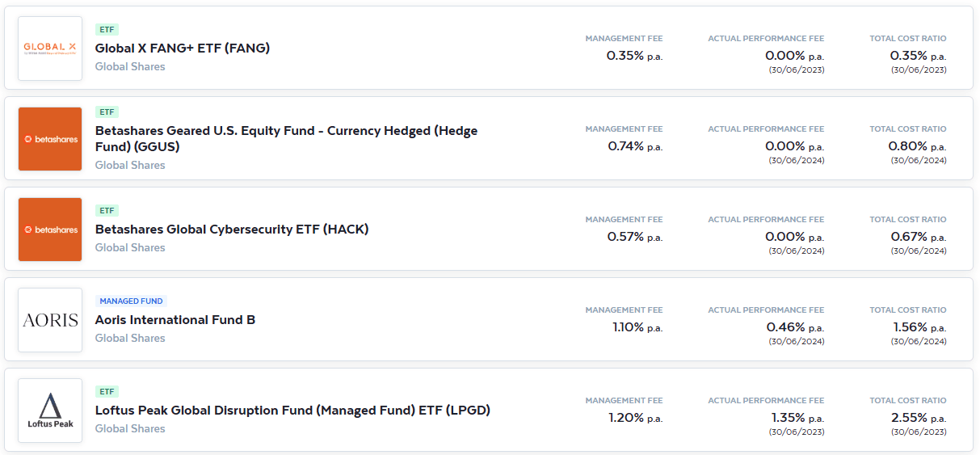The width and height of the screenshot is (980, 455).
Task: Open the Loftus Peak logo thumbnail
Action: pos(50,411)
